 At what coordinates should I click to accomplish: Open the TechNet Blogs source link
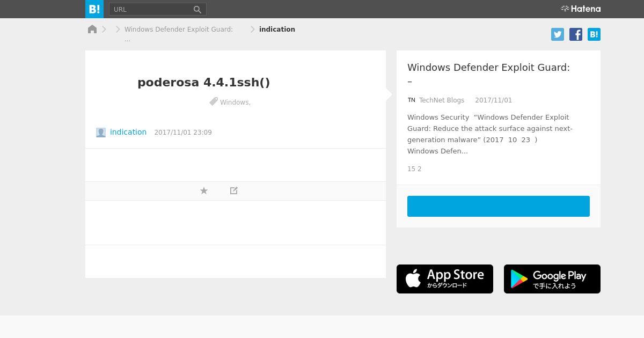click(442, 100)
